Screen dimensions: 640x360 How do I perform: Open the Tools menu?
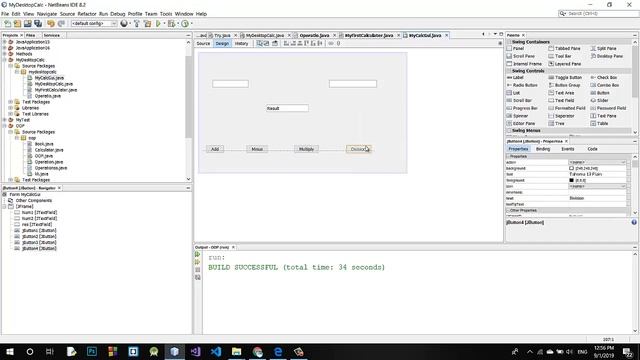[166, 14]
